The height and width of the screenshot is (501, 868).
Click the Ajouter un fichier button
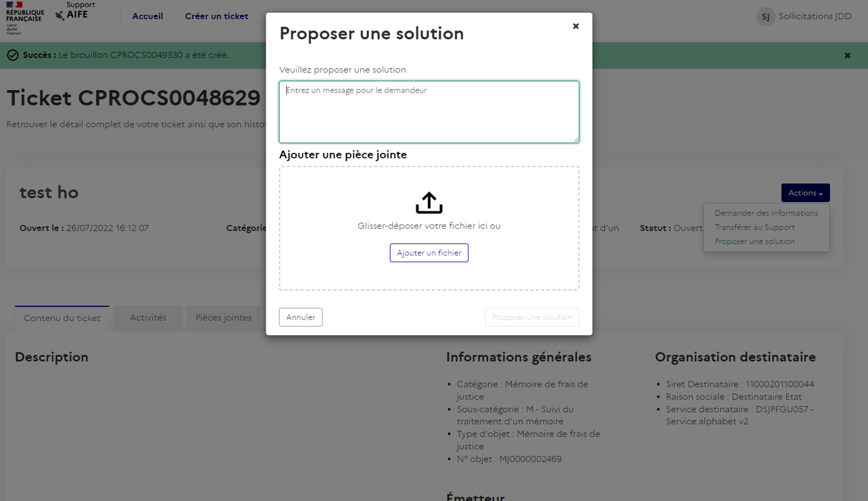pos(429,252)
